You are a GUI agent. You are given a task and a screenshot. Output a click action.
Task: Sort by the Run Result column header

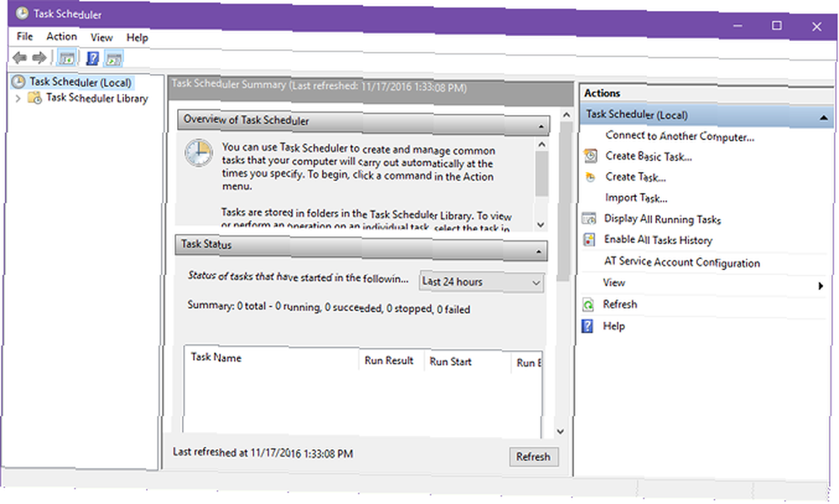click(389, 361)
